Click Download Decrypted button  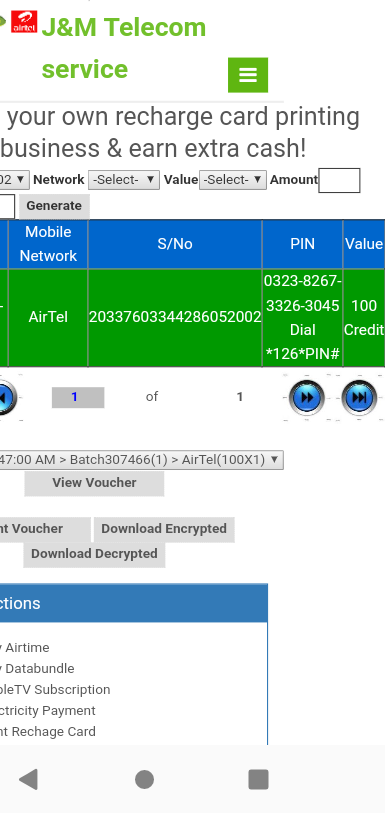click(x=94, y=554)
